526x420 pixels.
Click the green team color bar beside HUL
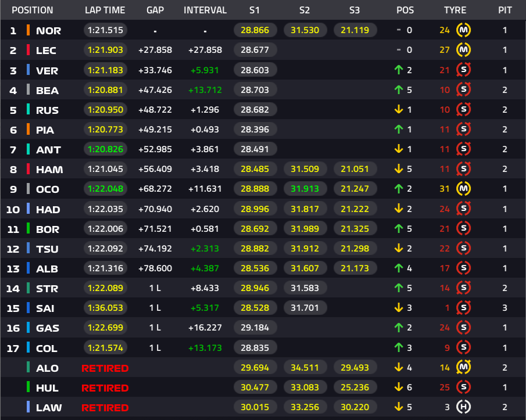[x=28, y=387]
